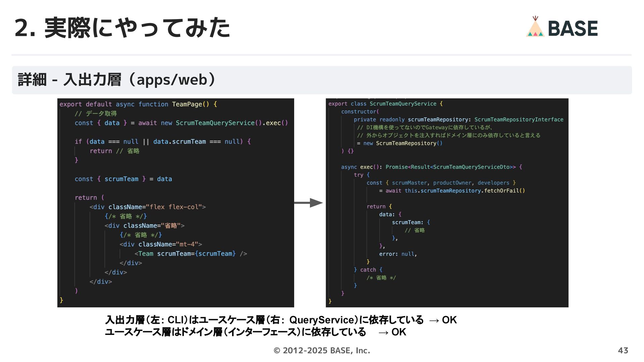The height and width of the screenshot is (362, 644).
Task: Click 'ScrumTeamRepositoryInterface' type in right code
Action: (519, 120)
